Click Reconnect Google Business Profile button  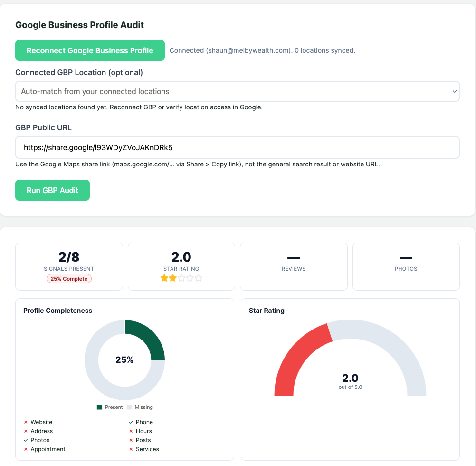90,50
